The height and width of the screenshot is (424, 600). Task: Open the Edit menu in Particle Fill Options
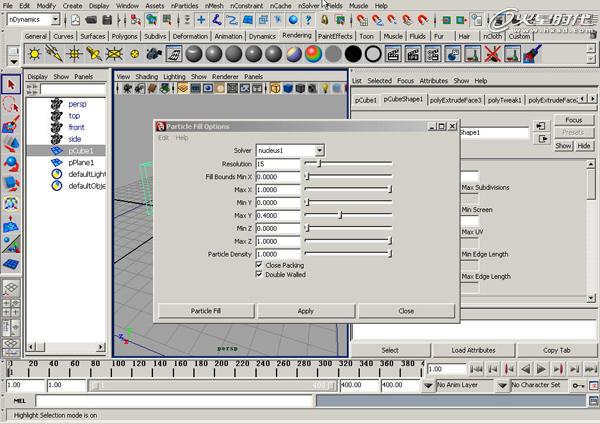coord(163,138)
